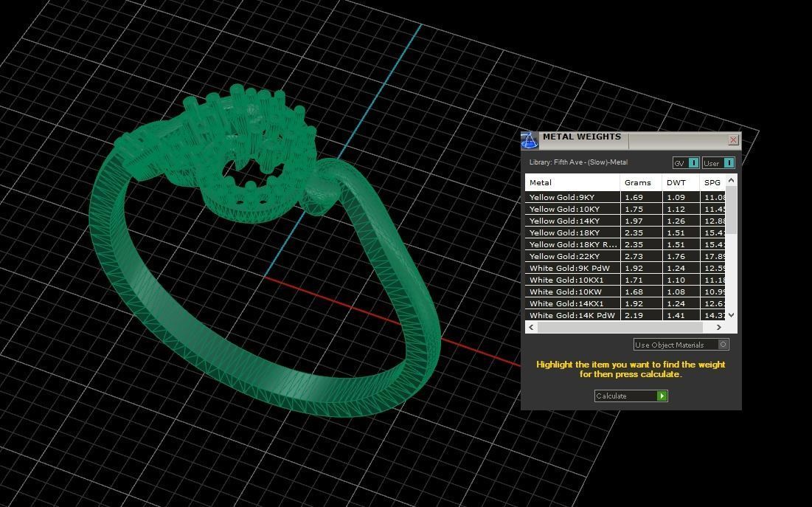Select the White Gold:10KX1 row

(x=625, y=280)
